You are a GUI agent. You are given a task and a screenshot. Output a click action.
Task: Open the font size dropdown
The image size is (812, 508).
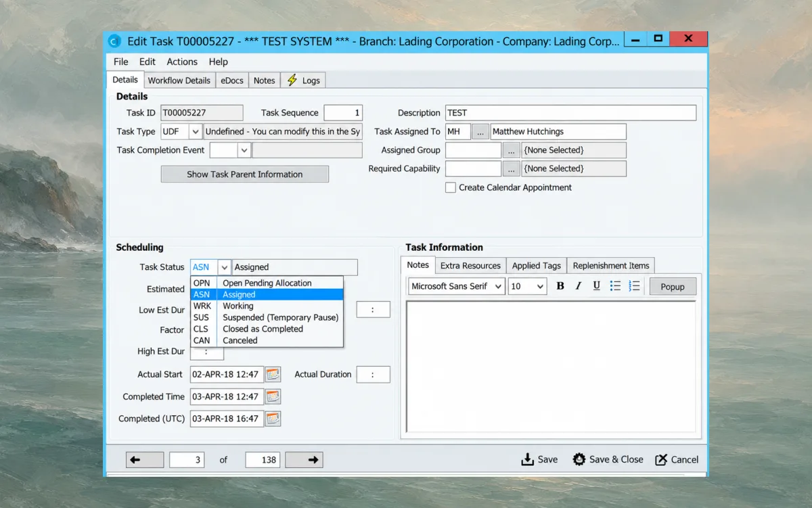click(540, 287)
